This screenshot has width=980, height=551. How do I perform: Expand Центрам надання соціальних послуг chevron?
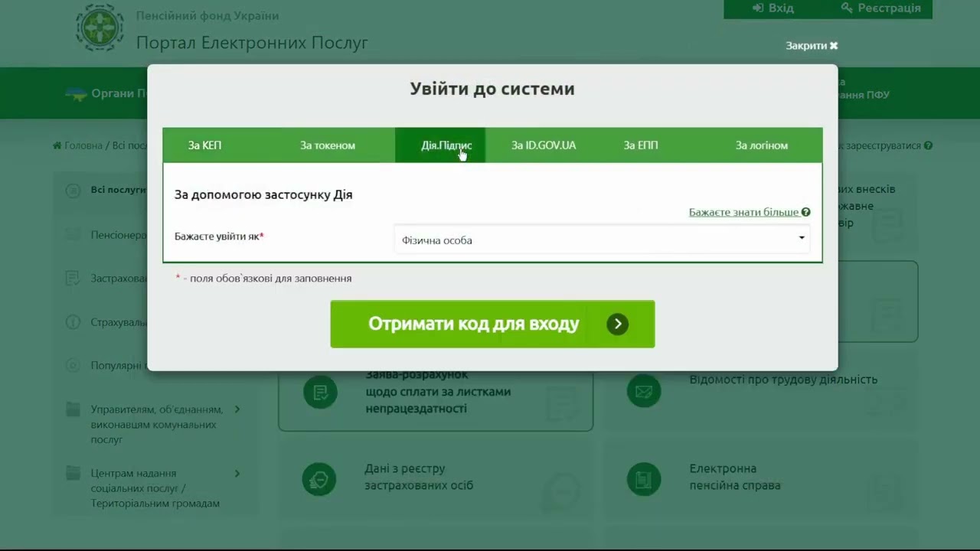click(x=237, y=474)
